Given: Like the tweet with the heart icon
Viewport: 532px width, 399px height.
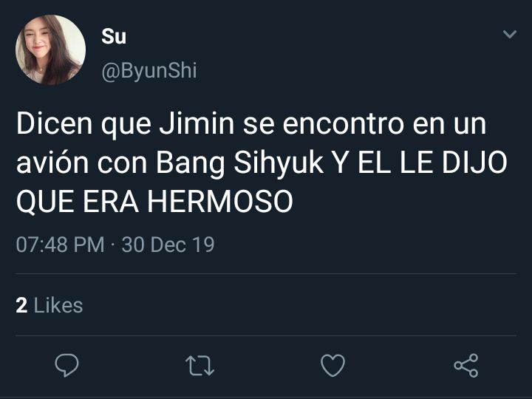Looking at the screenshot, I should (332, 366).
